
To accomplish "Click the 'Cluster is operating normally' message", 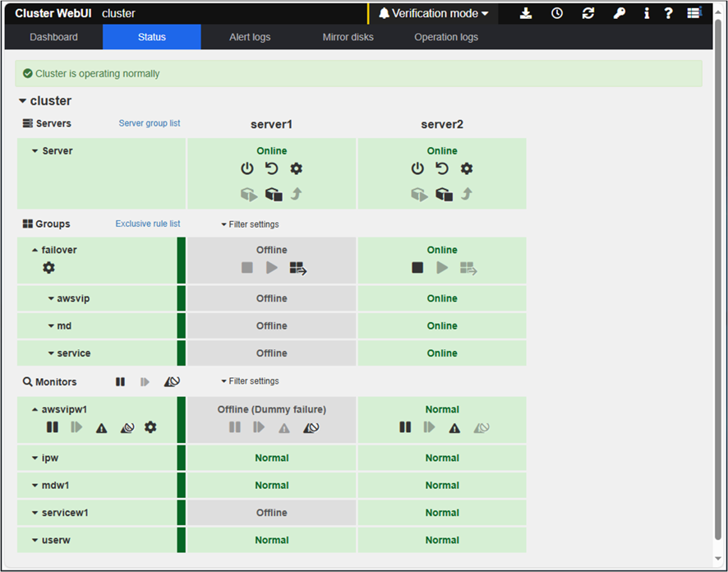I will click(x=98, y=73).
